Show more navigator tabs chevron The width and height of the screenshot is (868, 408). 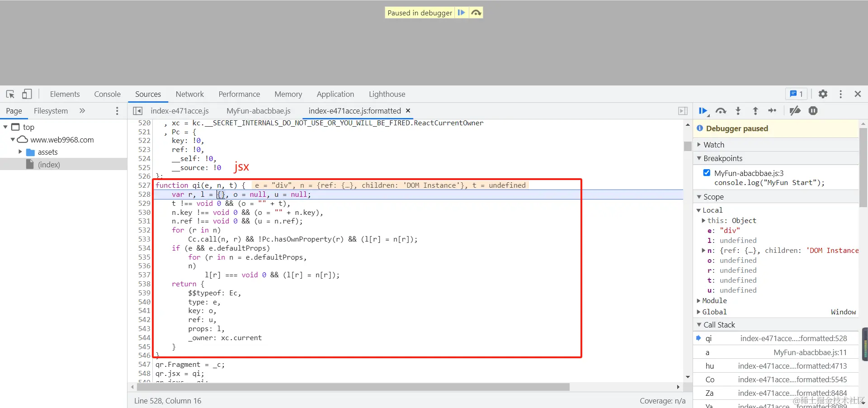pos(82,111)
